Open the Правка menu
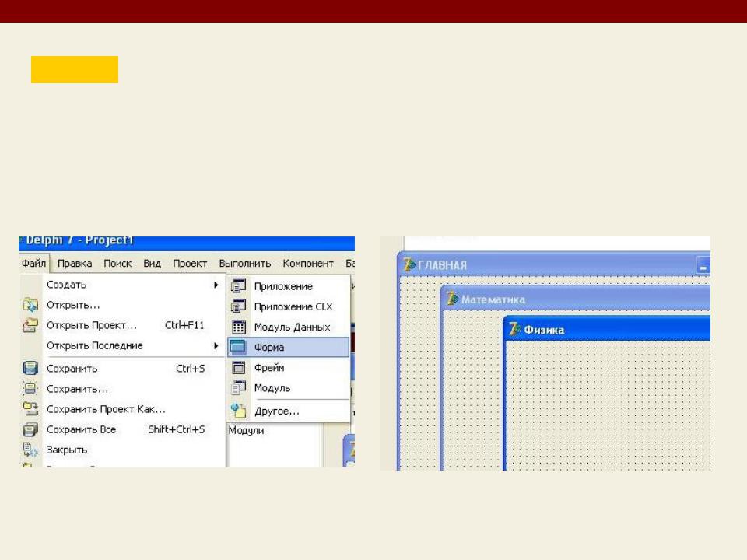 click(75, 264)
